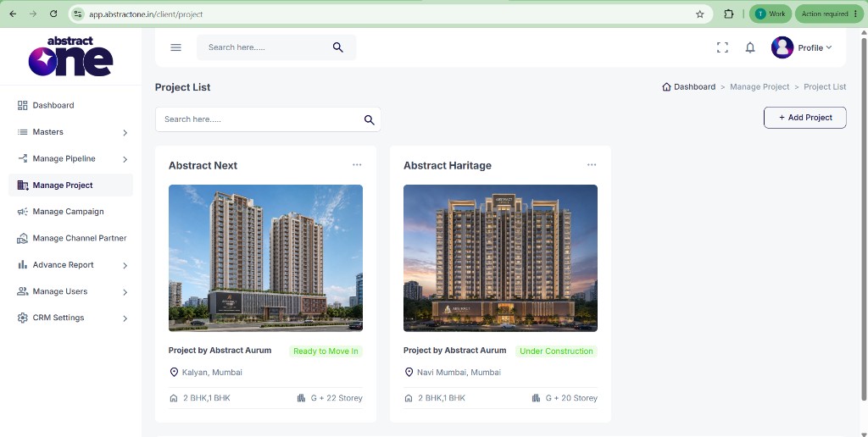
Task: Click the Under Construction badge
Action: click(x=556, y=351)
